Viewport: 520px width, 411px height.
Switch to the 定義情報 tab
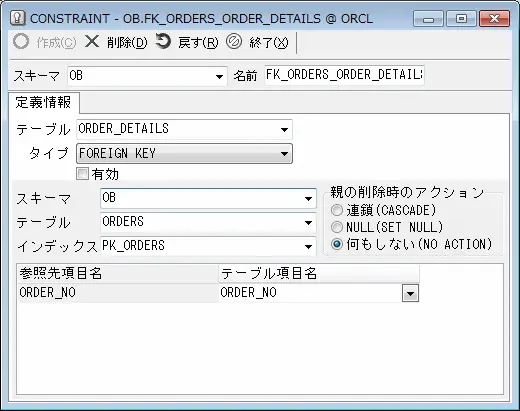[43, 102]
